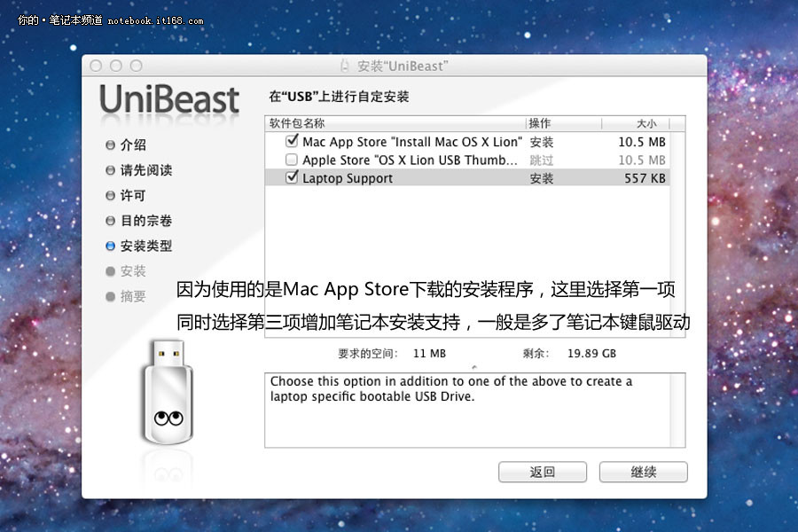Select the Apple Store "OS X Lion USB Thumb..." row
Viewport: 798px width, 532px height.
click(x=467, y=160)
